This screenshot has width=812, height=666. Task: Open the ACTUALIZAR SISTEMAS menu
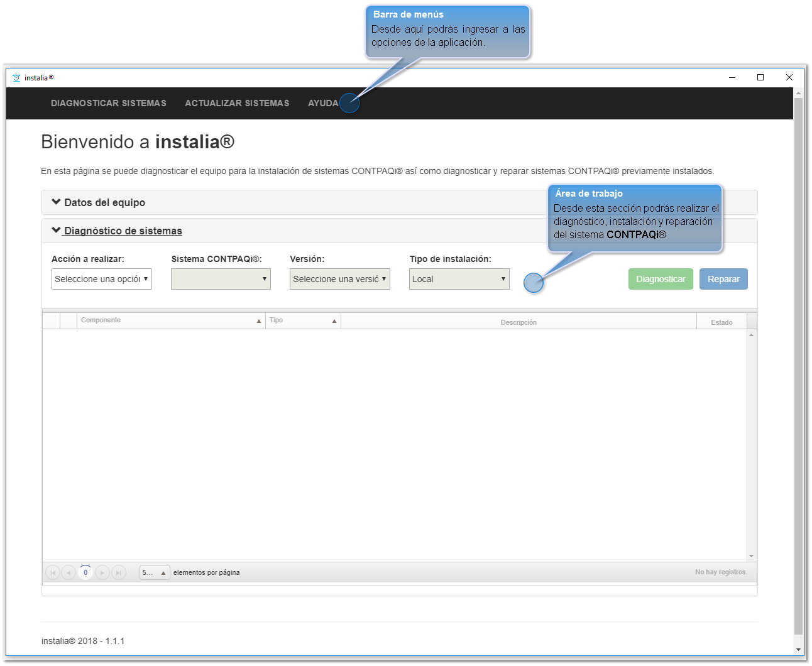237,103
